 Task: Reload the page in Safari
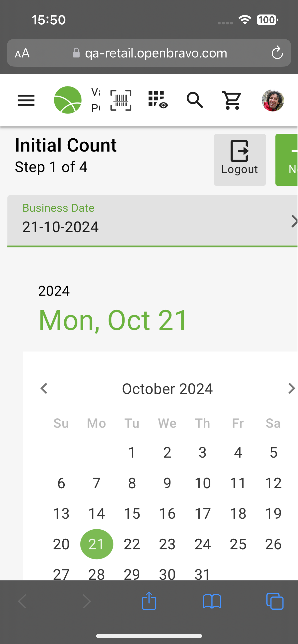[277, 53]
